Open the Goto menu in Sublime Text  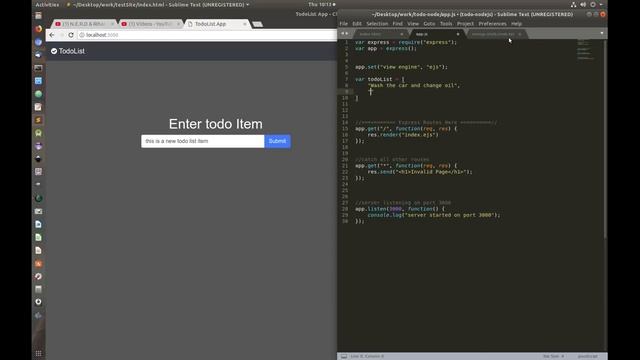(x=429, y=24)
